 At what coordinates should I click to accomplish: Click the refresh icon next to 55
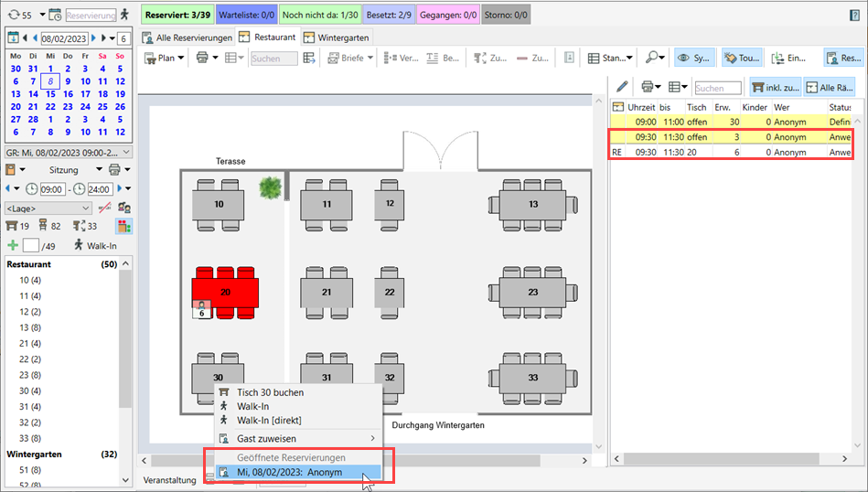click(x=12, y=15)
